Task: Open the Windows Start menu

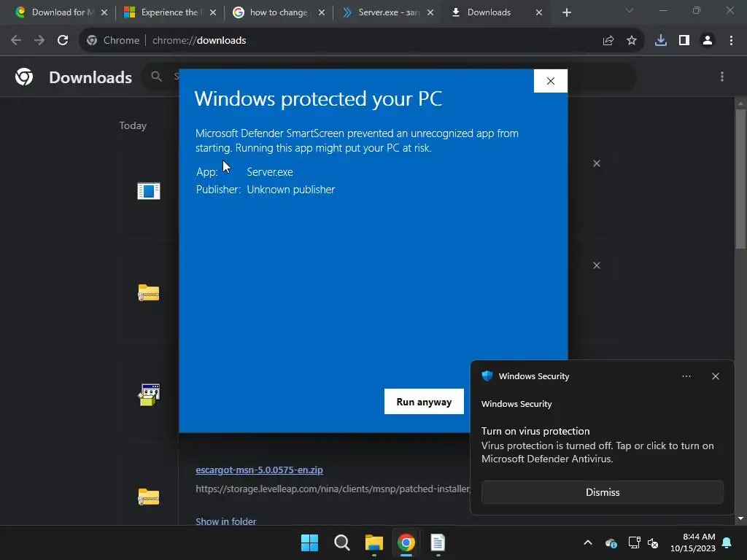Action: pos(309,542)
